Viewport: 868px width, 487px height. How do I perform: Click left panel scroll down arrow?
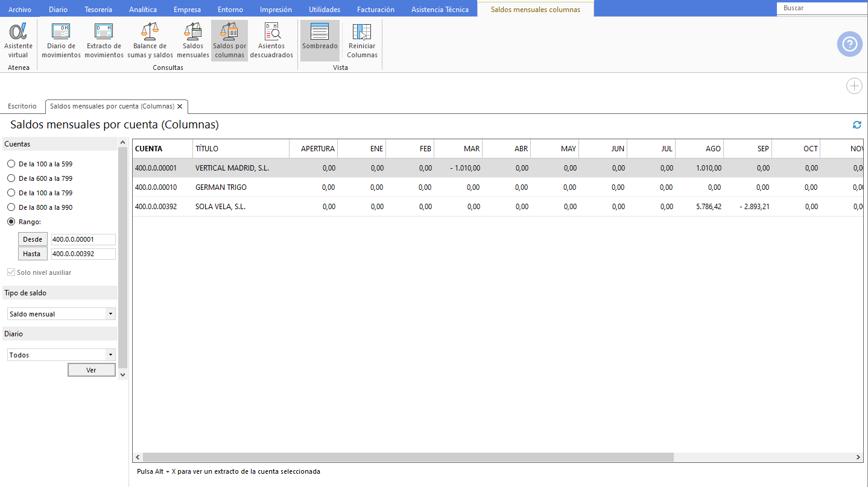click(x=123, y=374)
